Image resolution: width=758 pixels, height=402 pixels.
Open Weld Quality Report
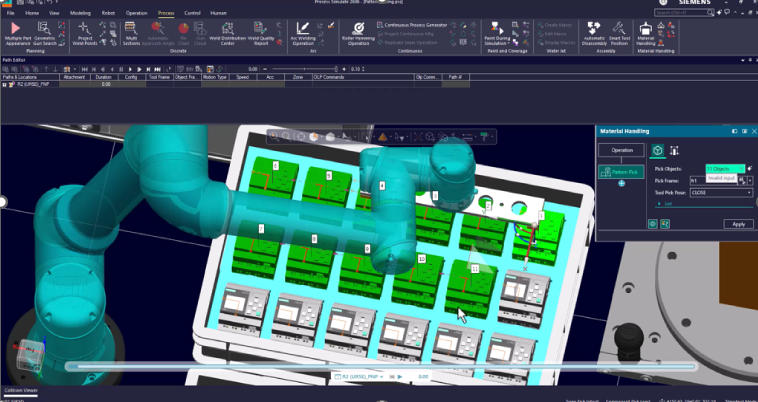[261, 34]
